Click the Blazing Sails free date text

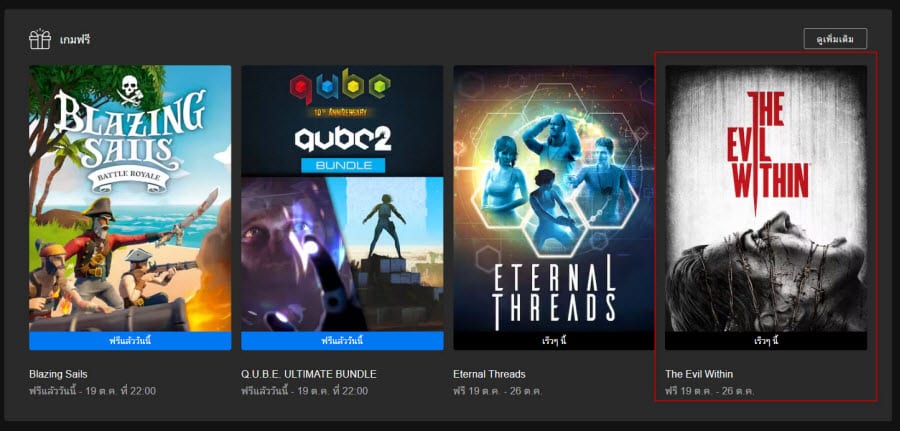(92, 391)
